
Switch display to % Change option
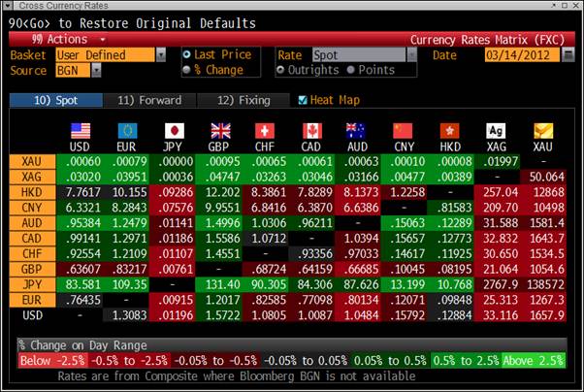tap(187, 70)
